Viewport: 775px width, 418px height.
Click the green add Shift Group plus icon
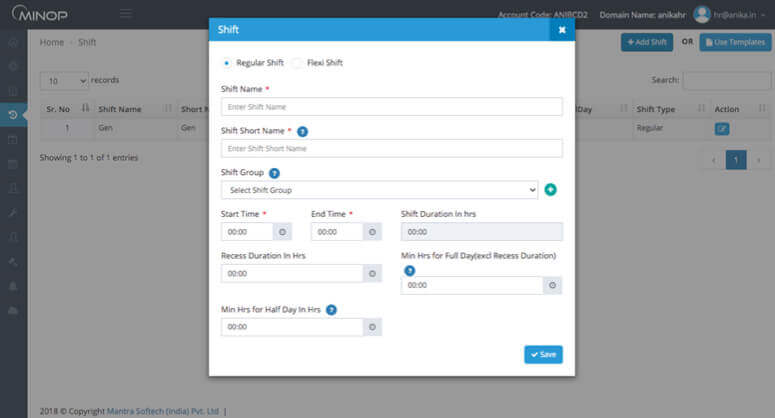(551, 190)
